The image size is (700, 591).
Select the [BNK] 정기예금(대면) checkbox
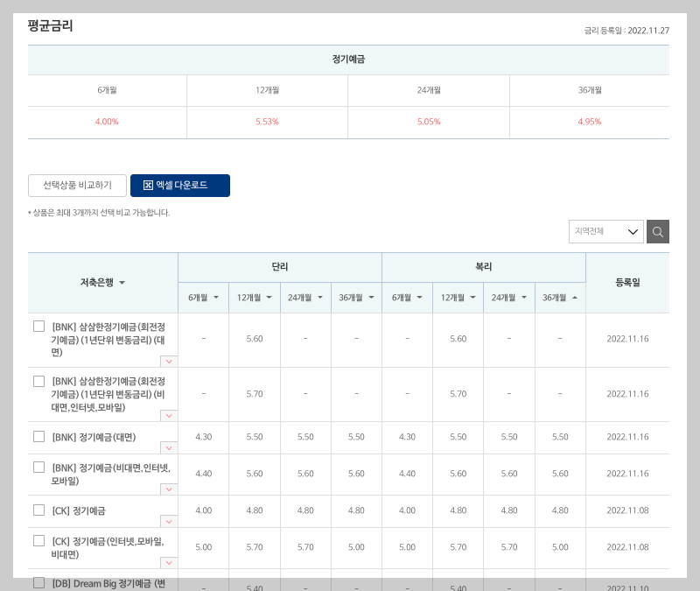point(38,436)
